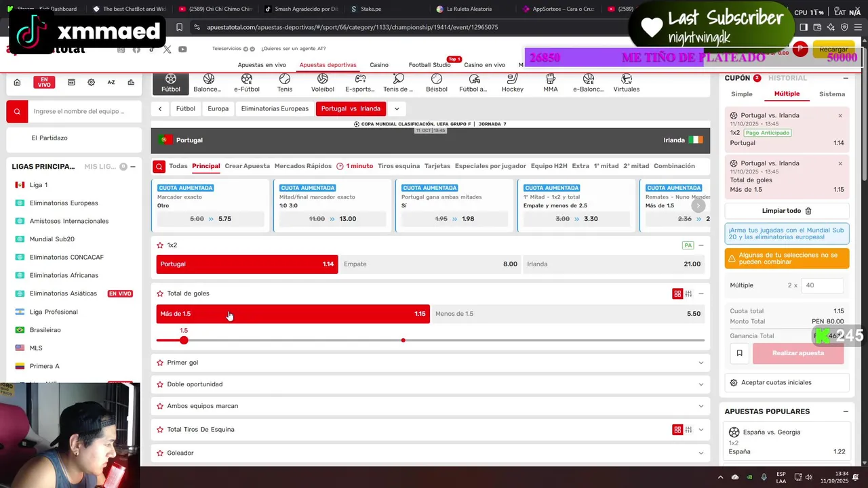Expand the Goleador market
Image resolution: width=868 pixels, height=488 pixels.
click(701, 453)
